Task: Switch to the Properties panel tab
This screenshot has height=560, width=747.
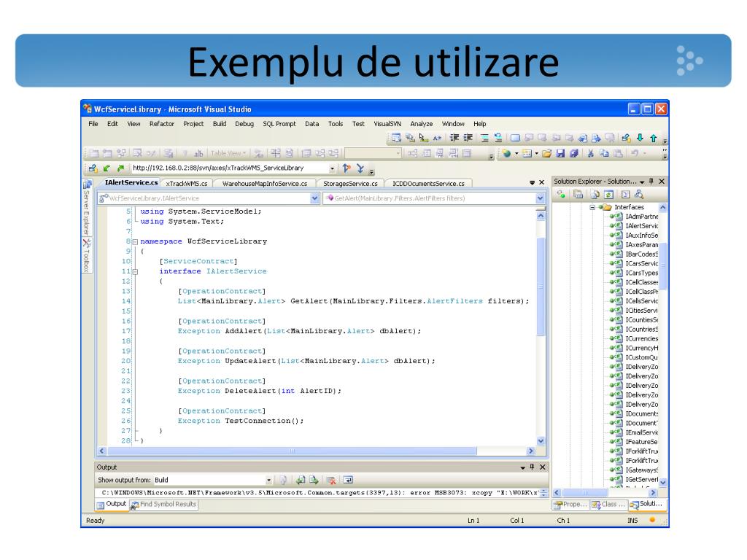Action: pos(570,505)
